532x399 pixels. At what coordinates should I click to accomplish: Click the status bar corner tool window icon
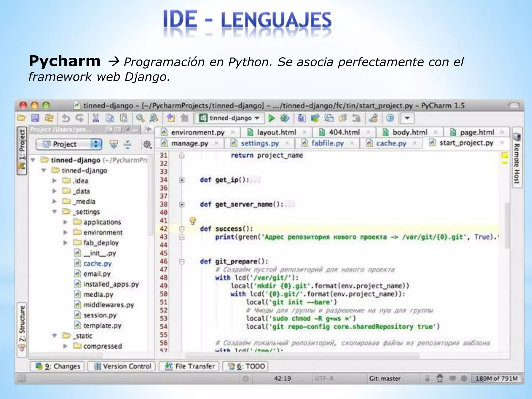tap(22, 379)
